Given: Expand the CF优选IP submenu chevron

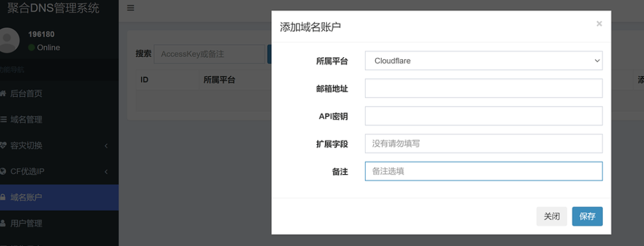Looking at the screenshot, I should (106, 171).
